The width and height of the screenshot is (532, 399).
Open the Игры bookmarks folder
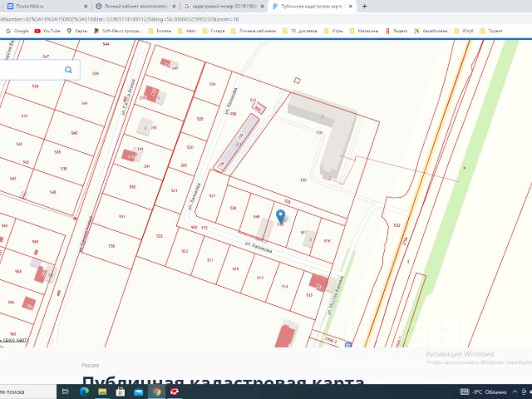click(x=333, y=31)
